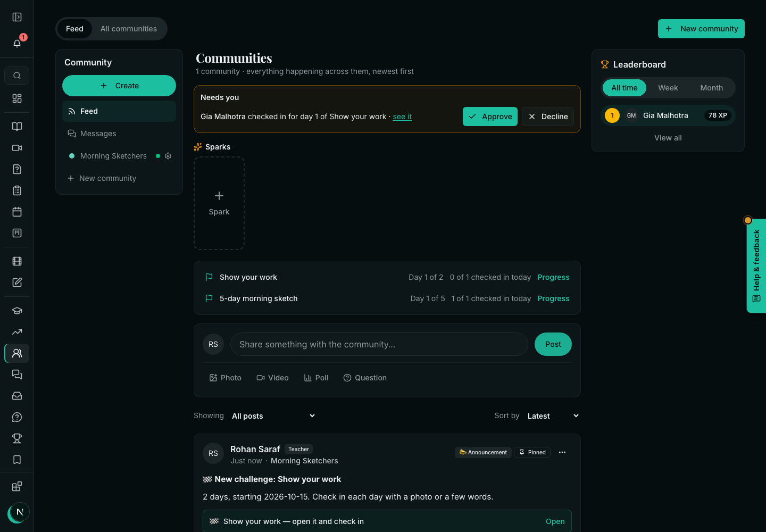This screenshot has height=532, width=766.
Task: Open the bookmark sidebar icon
Action: [x=17, y=460]
